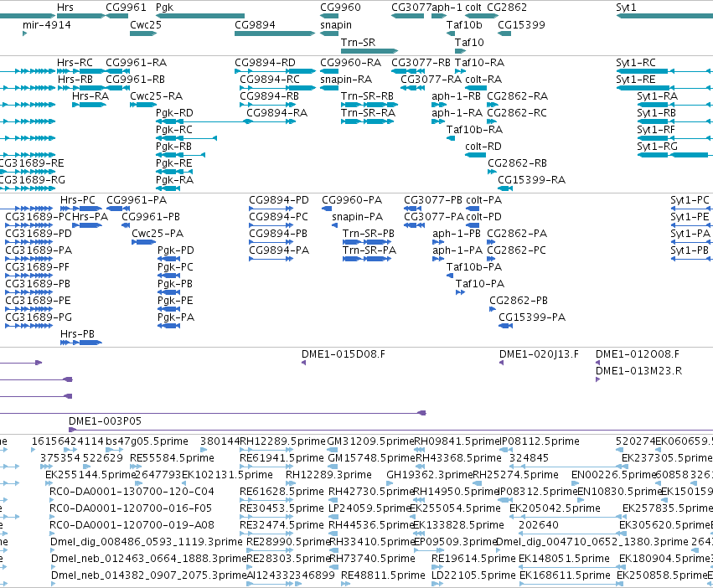This screenshot has height=588, width=713.
Task: Select EST EN00226.5prime
Action: (613, 475)
